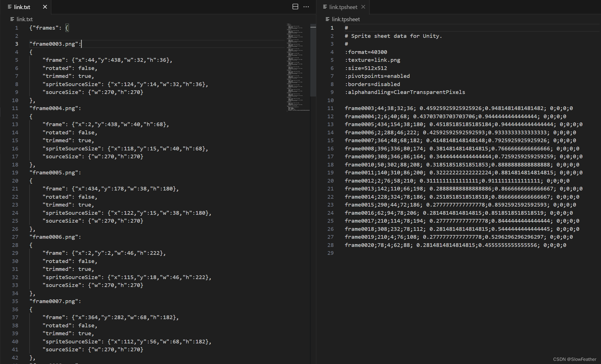This screenshot has height=364, width=601.
Task: Click the frame0018;308;232;78;112 row
Action: (462, 229)
